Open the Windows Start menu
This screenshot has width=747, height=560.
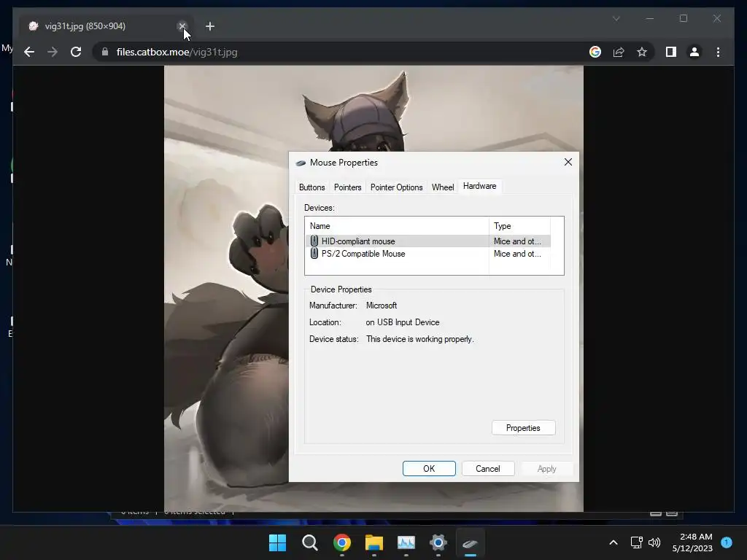click(277, 542)
